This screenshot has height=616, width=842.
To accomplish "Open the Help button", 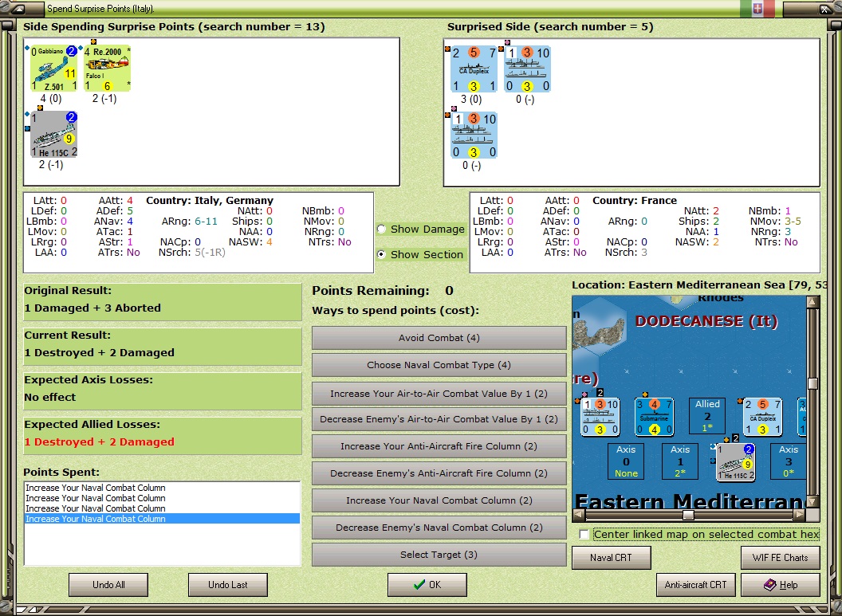I will [781, 584].
